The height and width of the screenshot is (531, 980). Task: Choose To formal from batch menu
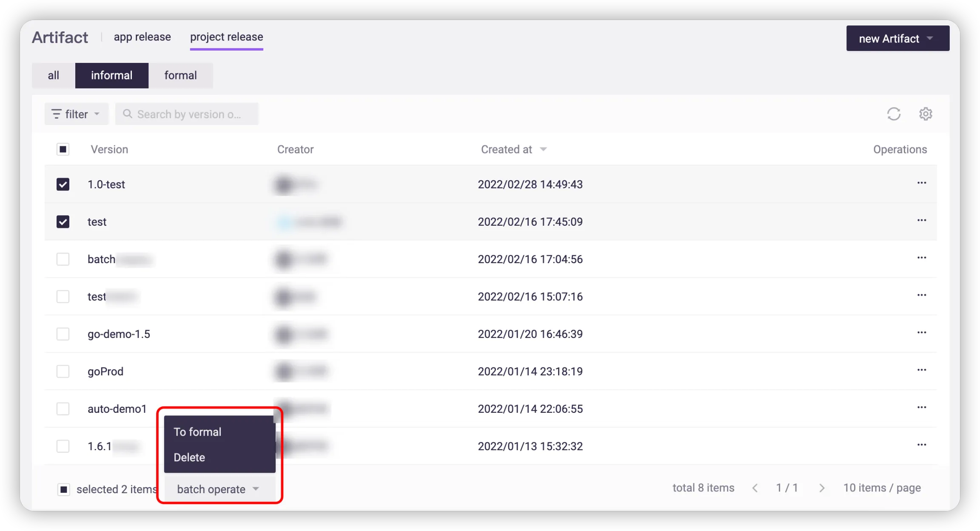[198, 432]
